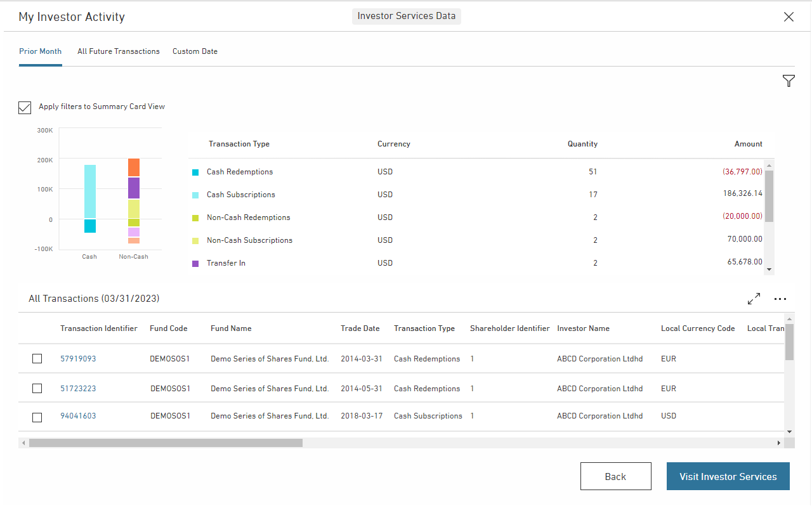The image size is (812, 506).
Task: Open transaction identifier 57919093 link
Action: tap(78, 359)
